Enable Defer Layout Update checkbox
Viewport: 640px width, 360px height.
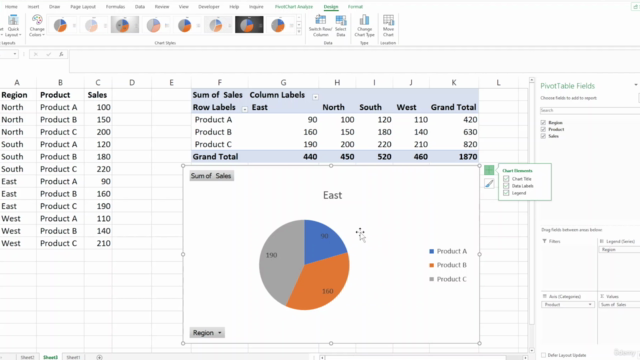pyautogui.click(x=543, y=355)
